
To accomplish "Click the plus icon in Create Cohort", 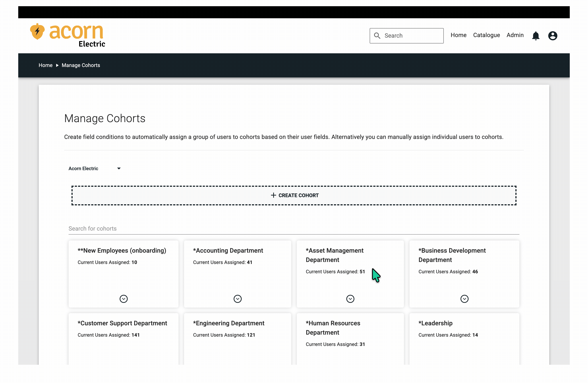I will pos(273,195).
